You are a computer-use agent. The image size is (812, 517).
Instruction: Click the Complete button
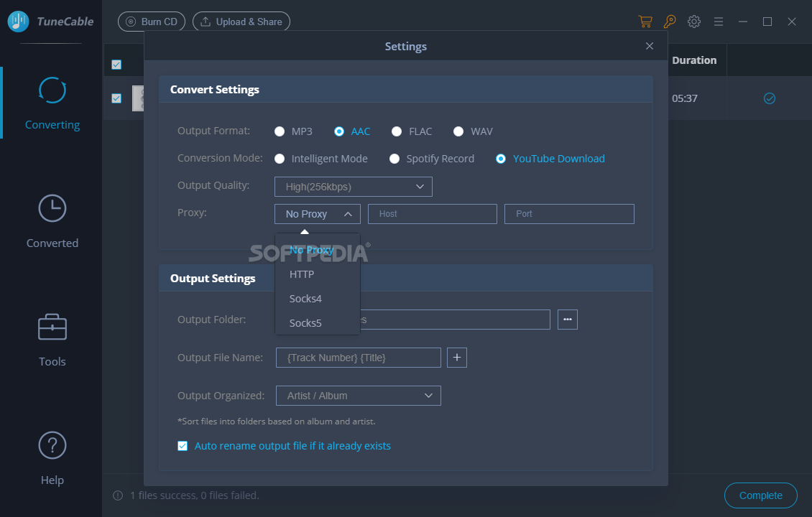761,495
